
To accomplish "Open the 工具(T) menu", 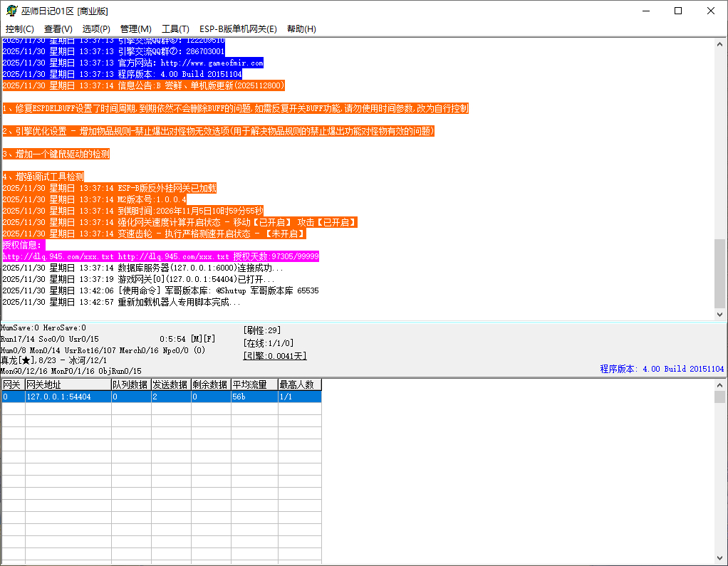I will 175,28.
